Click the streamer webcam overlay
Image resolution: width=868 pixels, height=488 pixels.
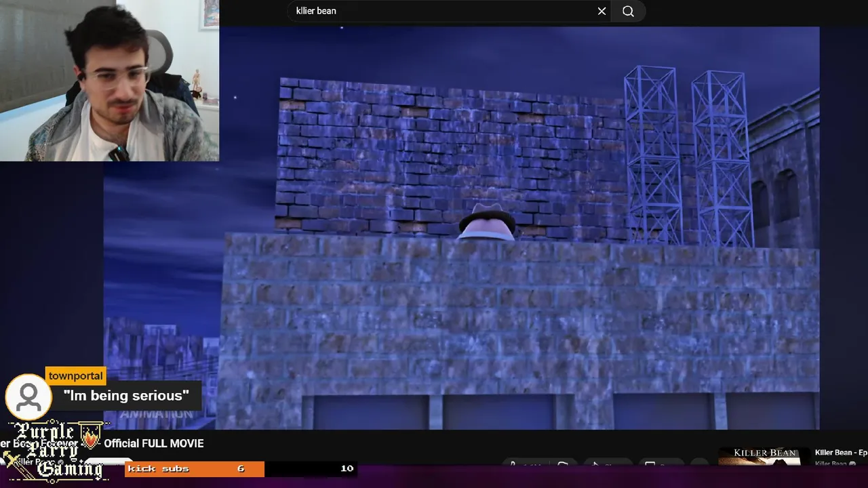pos(109,81)
